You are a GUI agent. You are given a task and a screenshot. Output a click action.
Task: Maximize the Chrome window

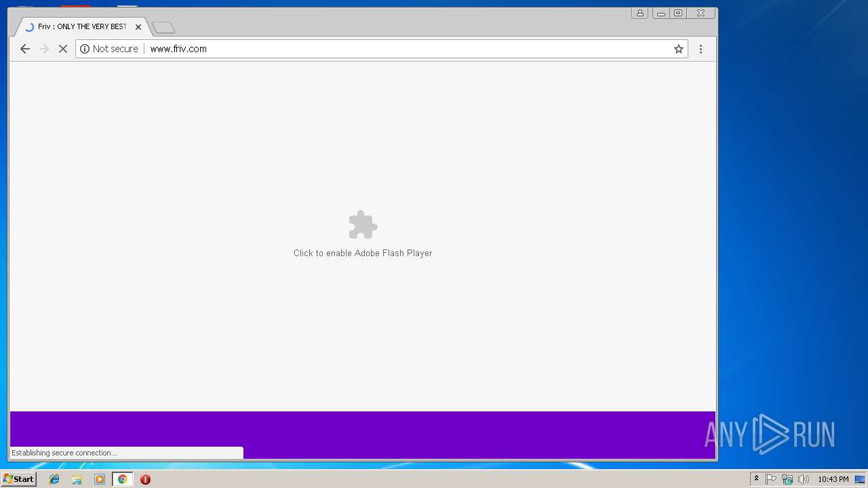pos(678,13)
